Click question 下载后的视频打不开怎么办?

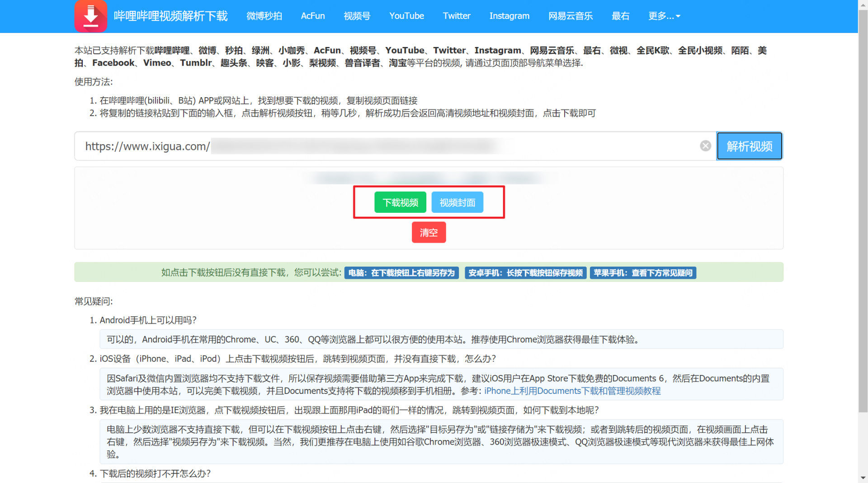pyautogui.click(x=155, y=474)
